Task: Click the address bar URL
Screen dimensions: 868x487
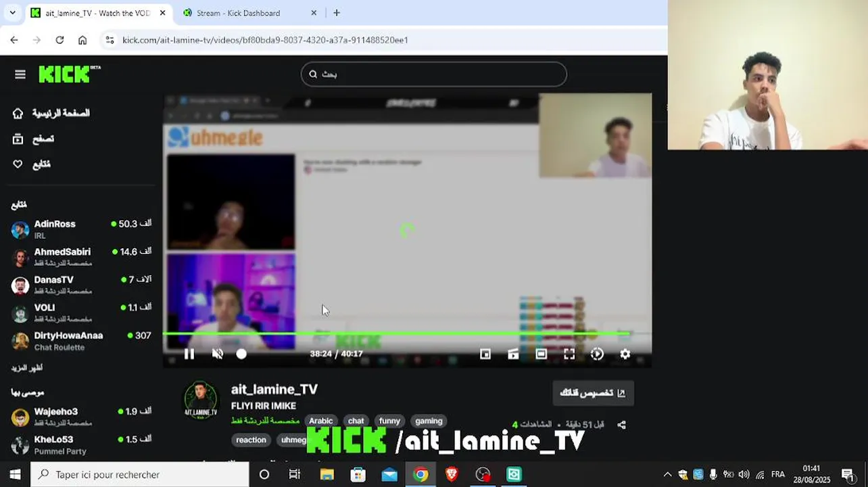Action: [x=265, y=40]
